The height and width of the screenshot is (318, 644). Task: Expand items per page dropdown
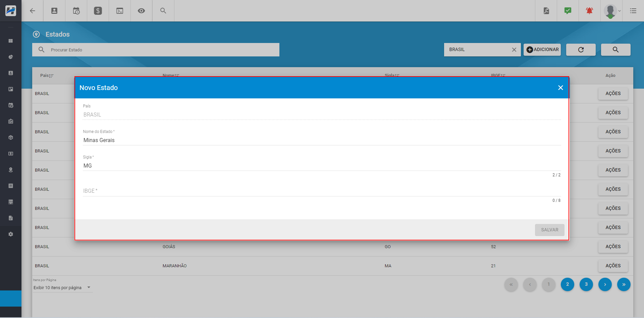[x=62, y=287]
